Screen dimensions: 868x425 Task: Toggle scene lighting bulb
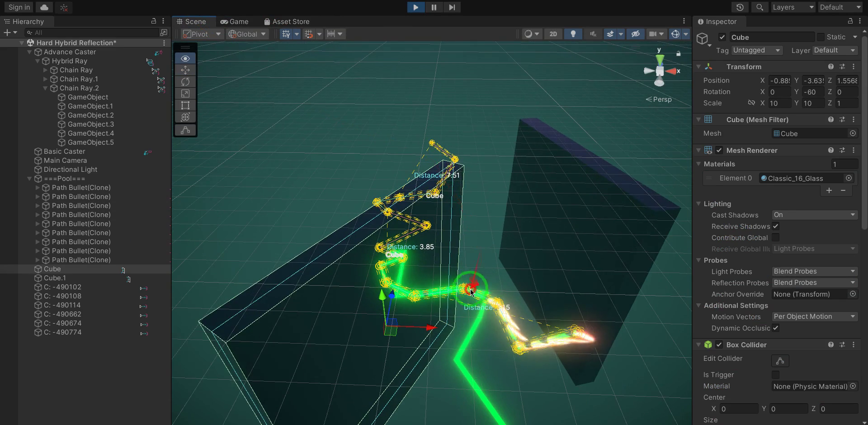573,34
